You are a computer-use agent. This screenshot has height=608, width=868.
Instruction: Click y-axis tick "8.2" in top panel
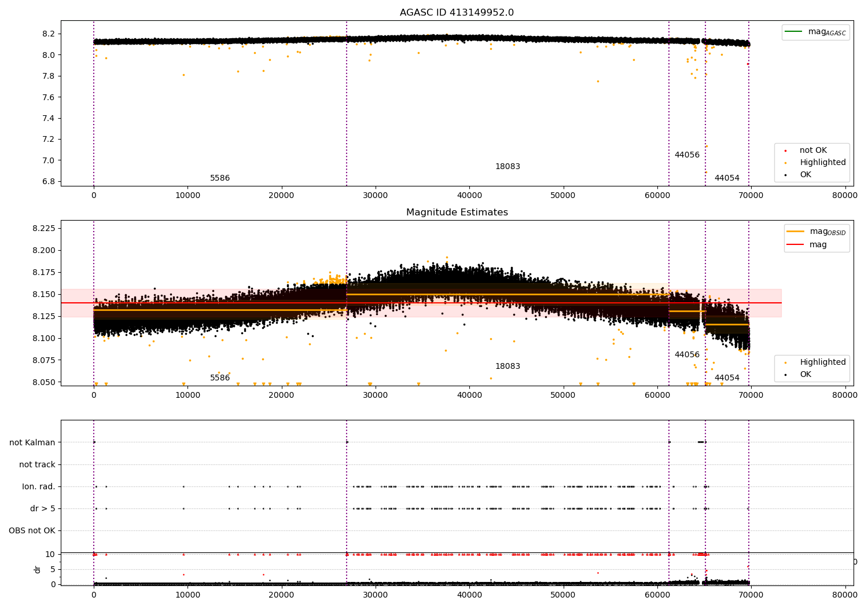pyautogui.click(x=49, y=34)
